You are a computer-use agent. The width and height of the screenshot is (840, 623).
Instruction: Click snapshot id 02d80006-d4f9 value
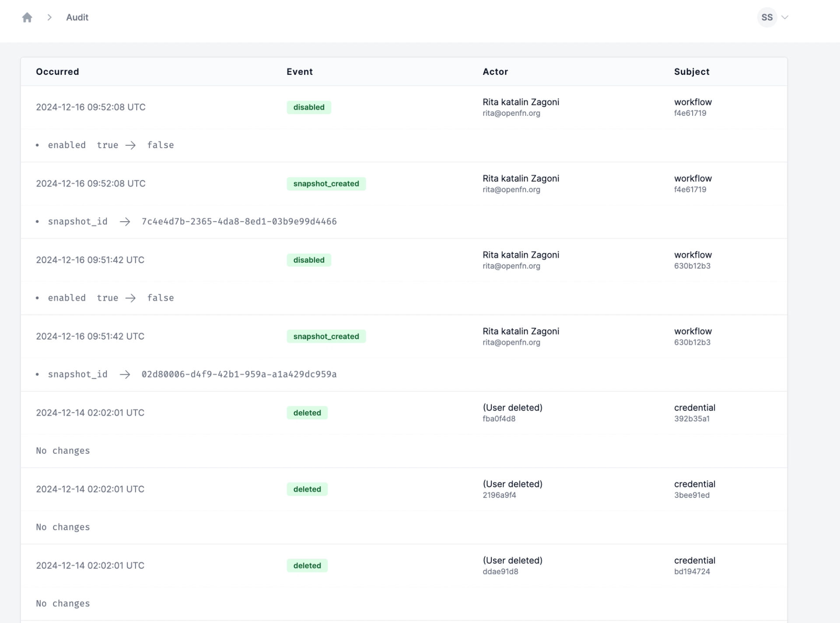coord(239,374)
